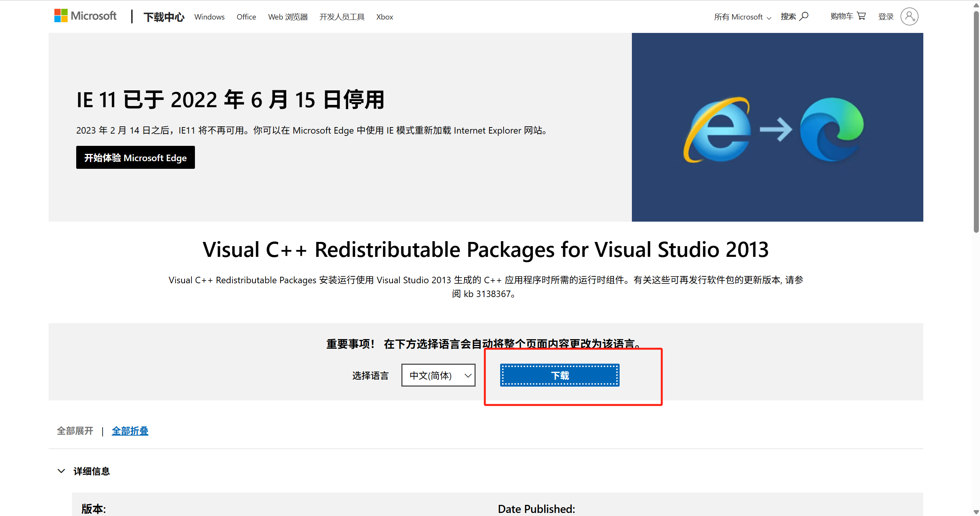Click the 下载中心 home link
Viewport: 980px width, 516px height.
coord(164,16)
